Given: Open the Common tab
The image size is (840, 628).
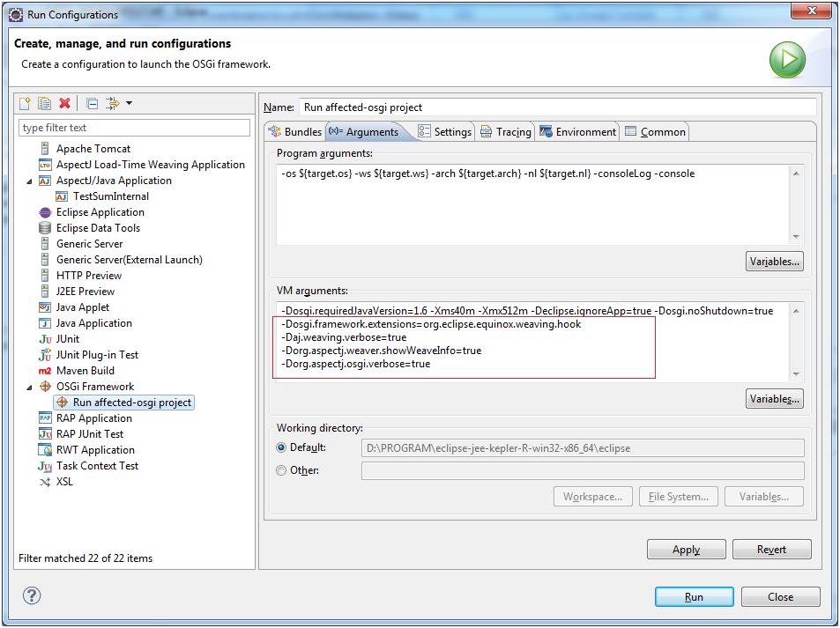Looking at the screenshot, I should point(655,132).
